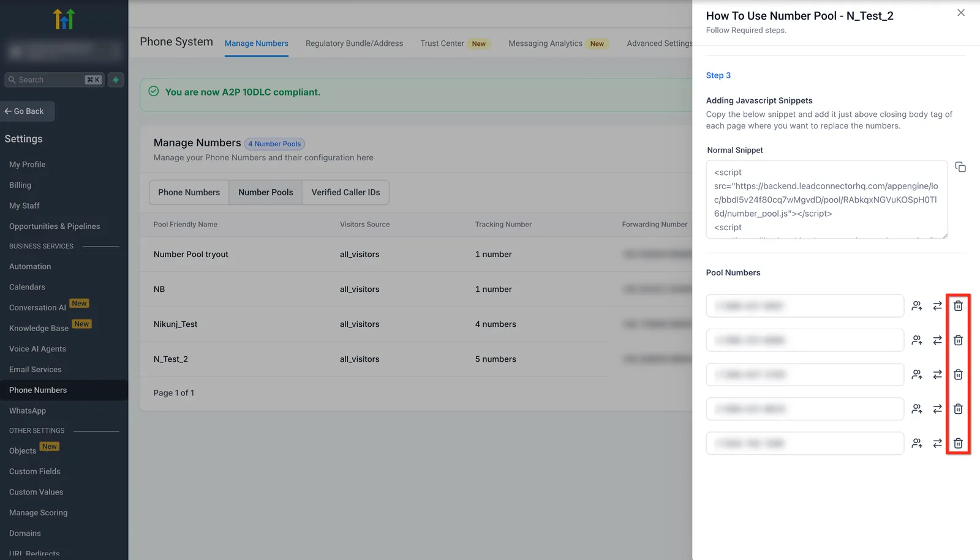
Task: Open Conversation AI settings
Action: pyautogui.click(x=38, y=308)
